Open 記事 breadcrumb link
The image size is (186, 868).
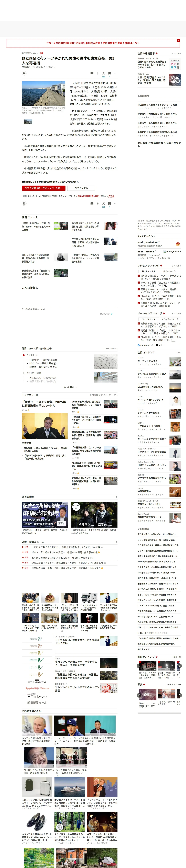[x=41, y=53]
